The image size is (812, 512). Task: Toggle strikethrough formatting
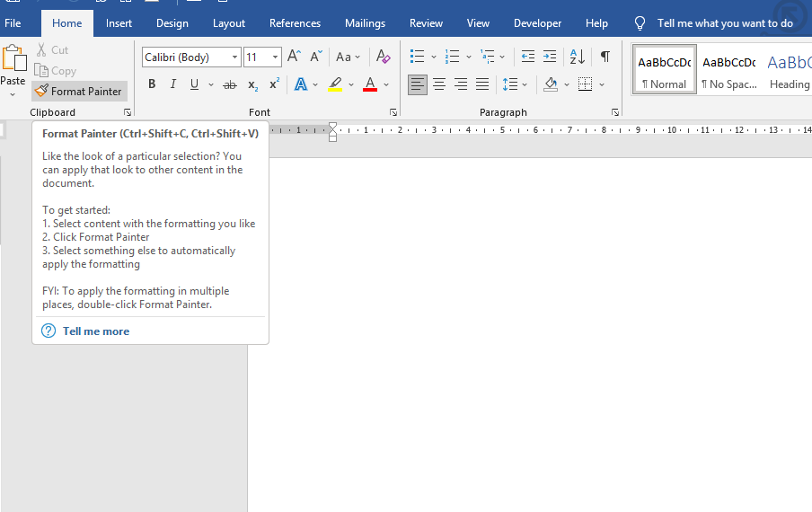pos(229,85)
